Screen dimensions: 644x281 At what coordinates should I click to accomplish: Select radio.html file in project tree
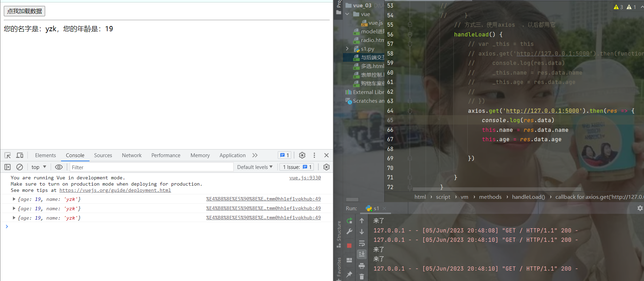369,40
